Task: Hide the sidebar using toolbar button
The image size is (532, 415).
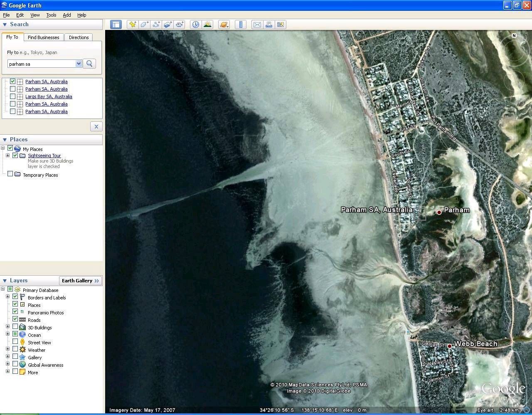Action: [x=116, y=25]
